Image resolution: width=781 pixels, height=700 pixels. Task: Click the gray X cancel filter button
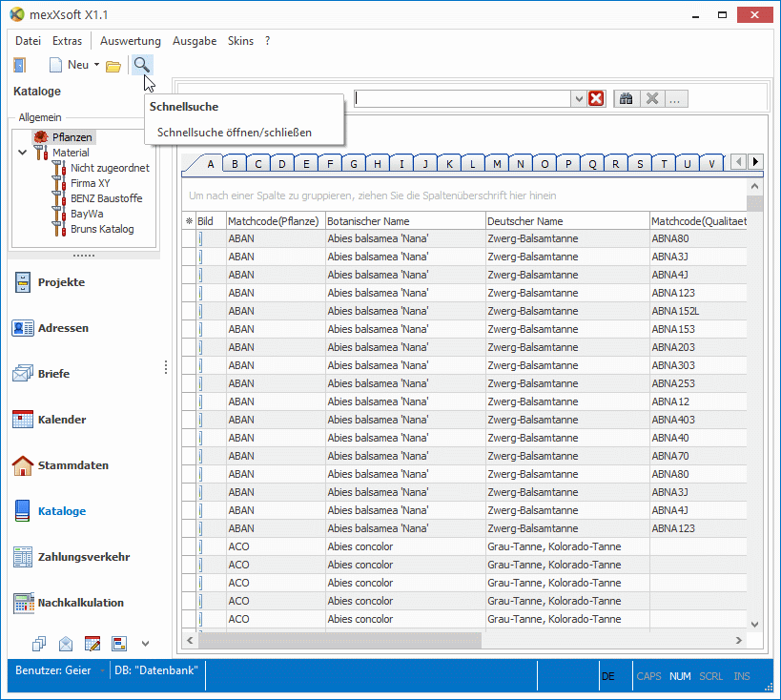click(652, 98)
